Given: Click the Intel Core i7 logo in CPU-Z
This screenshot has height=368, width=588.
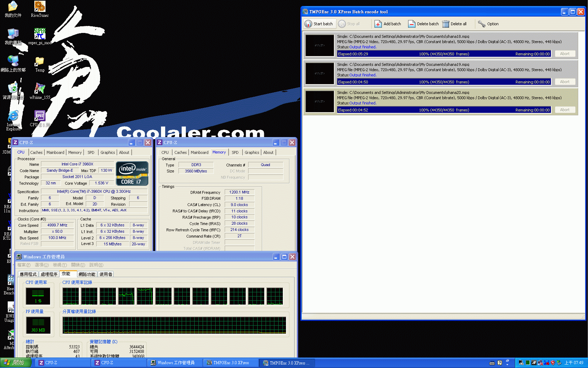Looking at the screenshot, I should pos(132,173).
